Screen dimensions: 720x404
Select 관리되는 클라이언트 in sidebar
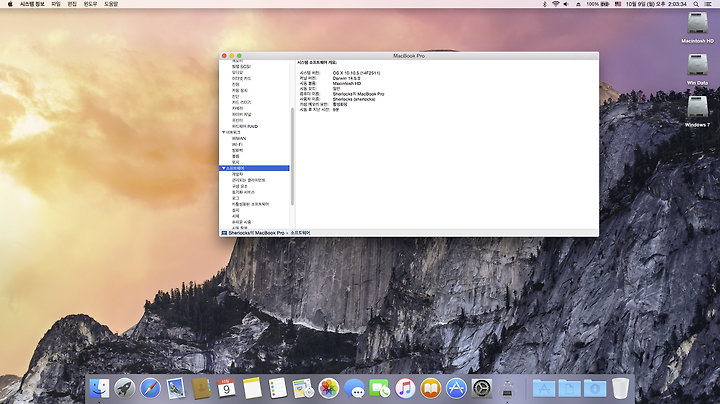tap(248, 180)
